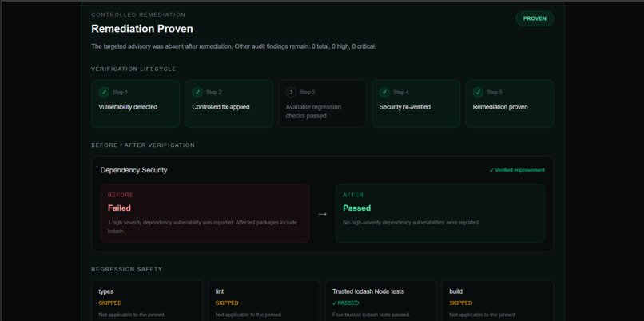The width and height of the screenshot is (644, 321).
Task: Click the Failed status in Before panel
Action: click(119, 208)
